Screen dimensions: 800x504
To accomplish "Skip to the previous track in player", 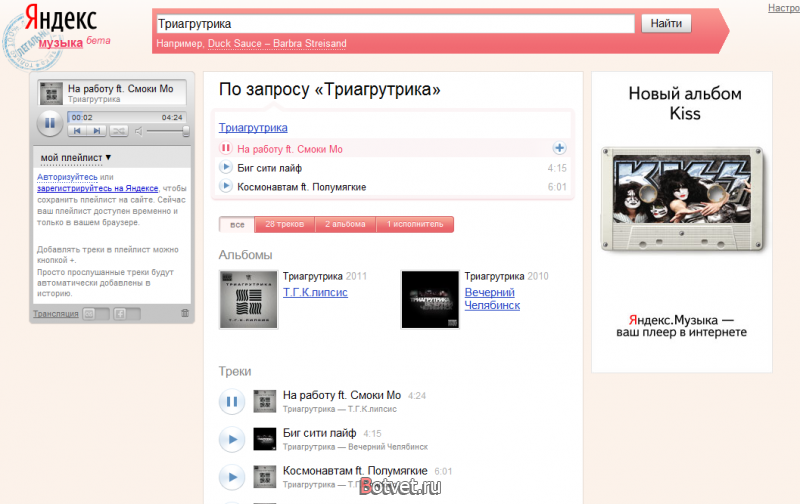I will click(x=77, y=131).
